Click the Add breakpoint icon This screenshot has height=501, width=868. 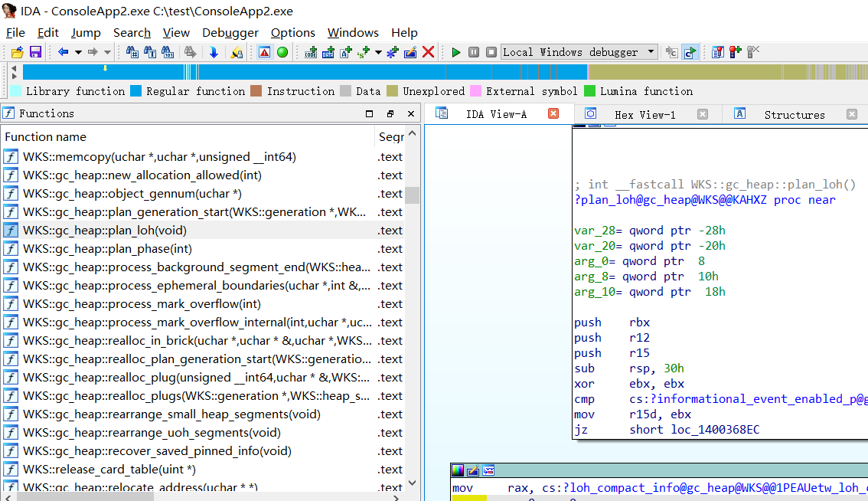pyautogui.click(x=736, y=52)
